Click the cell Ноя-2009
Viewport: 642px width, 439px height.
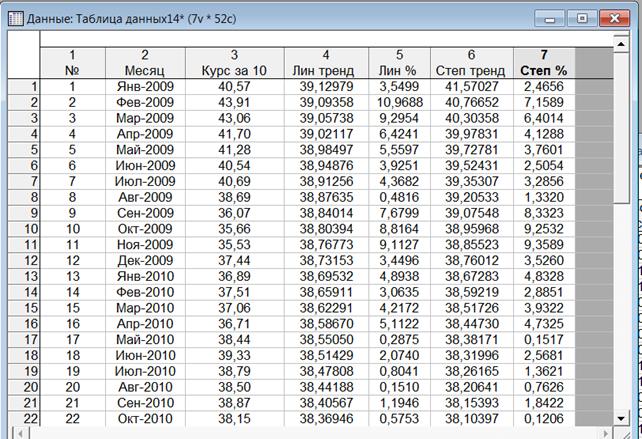145,245
